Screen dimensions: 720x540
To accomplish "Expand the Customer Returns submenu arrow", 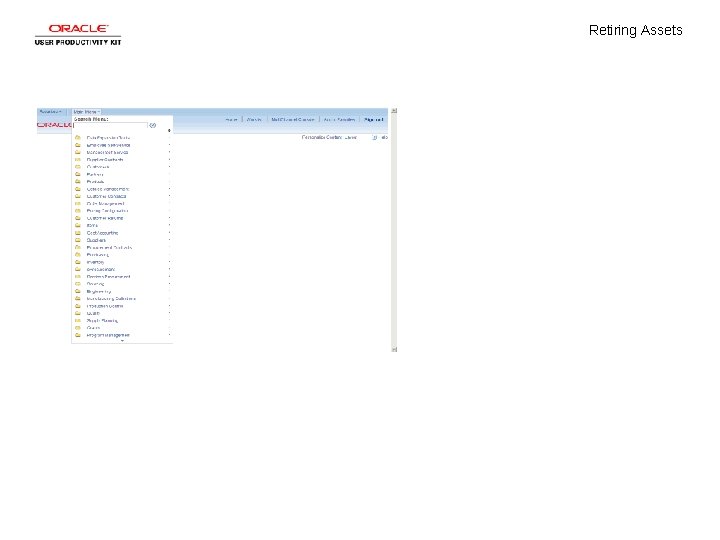I will pos(169,218).
